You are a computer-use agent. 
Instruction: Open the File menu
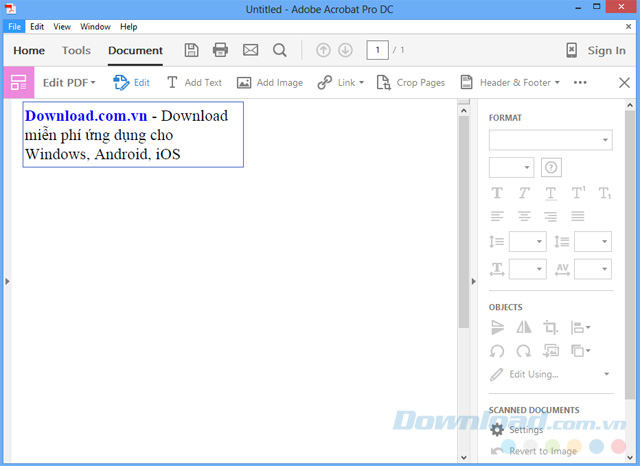[x=14, y=27]
